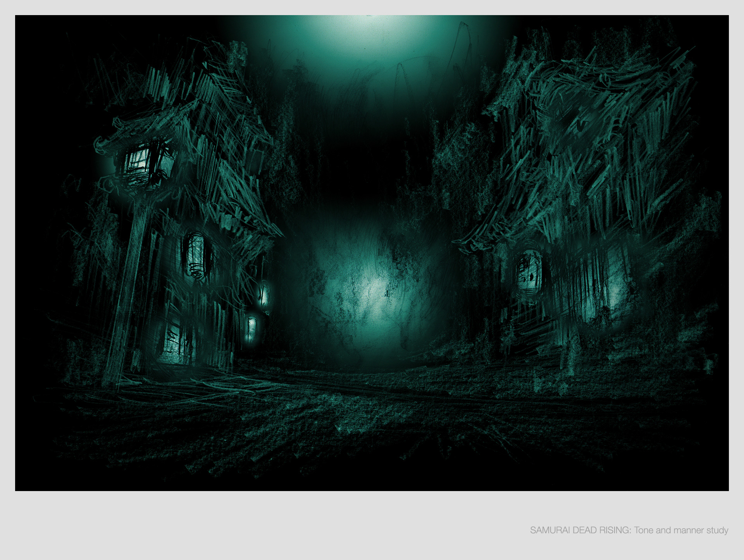Click the lower small glowing lantern on left building's corner
This screenshot has width=744, height=560.
pyautogui.click(x=252, y=328)
